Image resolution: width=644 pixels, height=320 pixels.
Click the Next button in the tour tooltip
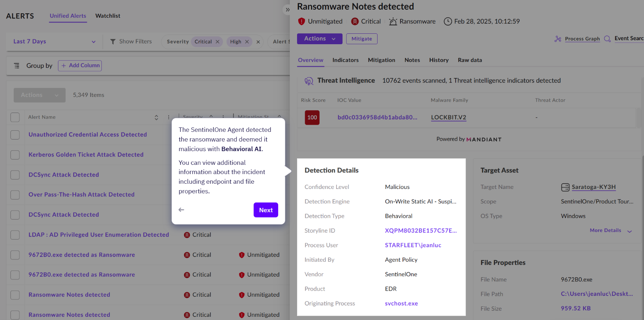tap(266, 210)
